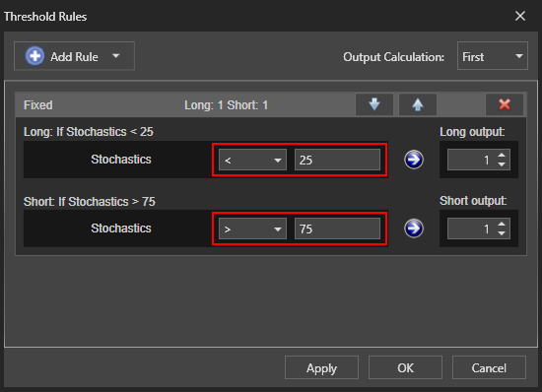
Task: Increase the Short output value
Action: coord(502,224)
